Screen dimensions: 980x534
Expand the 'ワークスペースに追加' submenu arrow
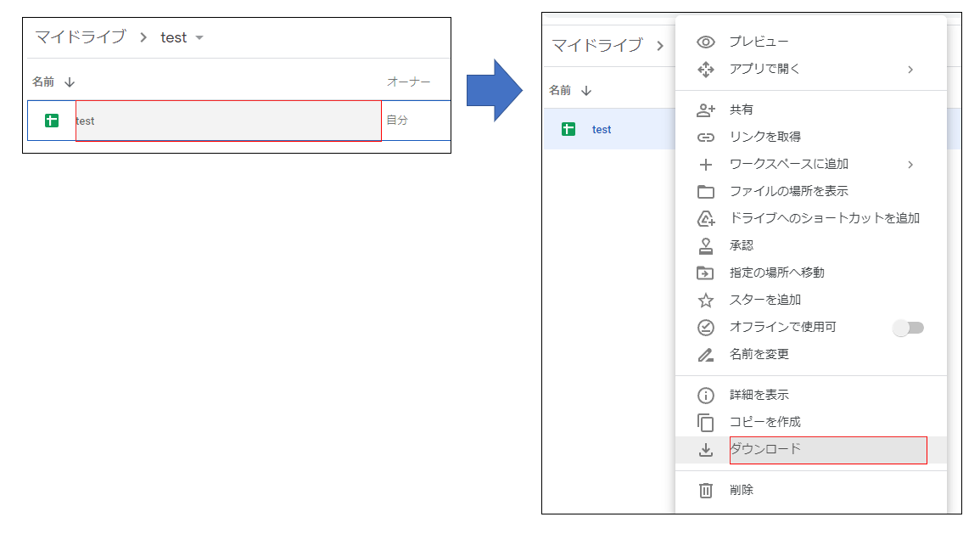pos(910,164)
